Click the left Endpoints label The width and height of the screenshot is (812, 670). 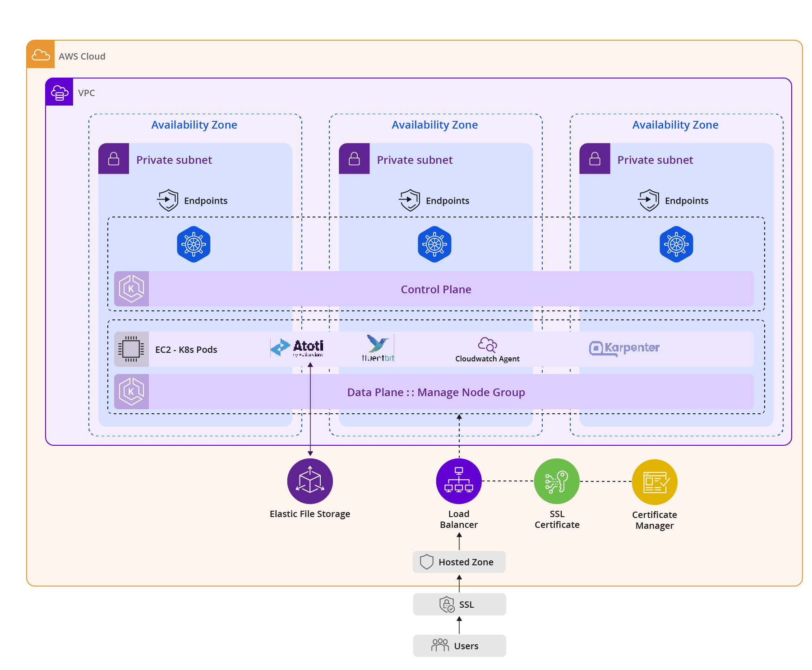click(x=206, y=201)
